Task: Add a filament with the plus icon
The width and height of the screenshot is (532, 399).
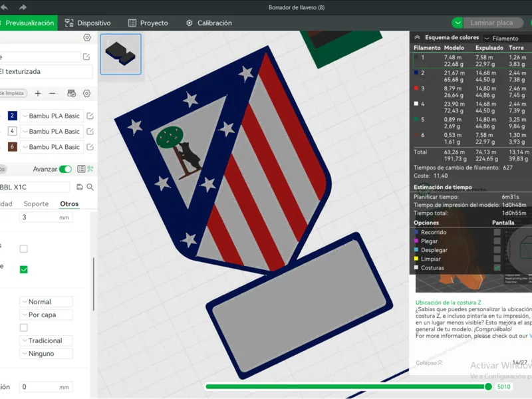Action: pos(38,93)
